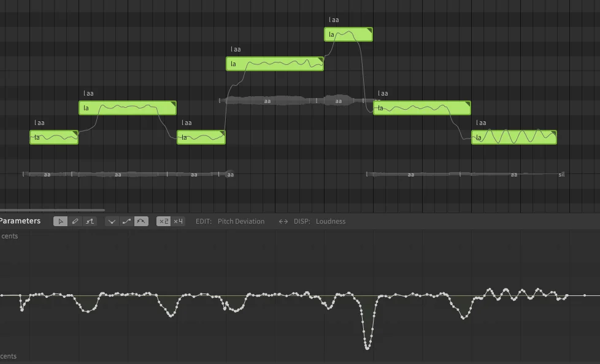Select the final 'la' note with vibrato

(x=514, y=137)
